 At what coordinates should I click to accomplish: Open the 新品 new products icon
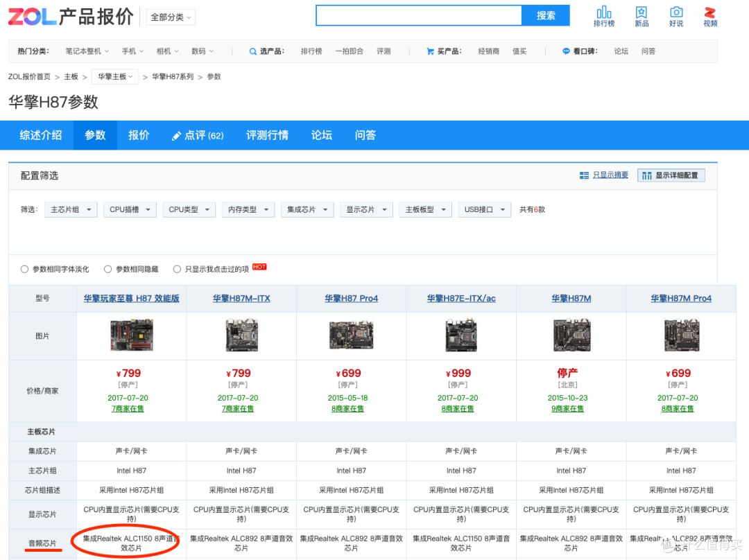[641, 12]
